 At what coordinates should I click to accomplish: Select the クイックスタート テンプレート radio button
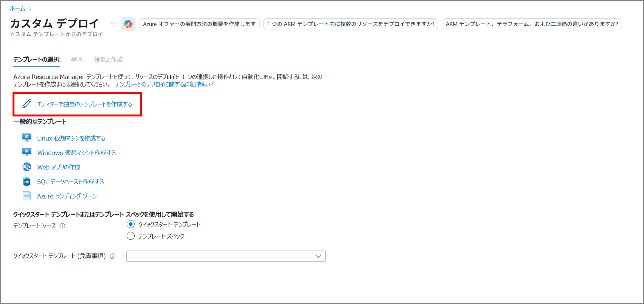tap(130, 224)
